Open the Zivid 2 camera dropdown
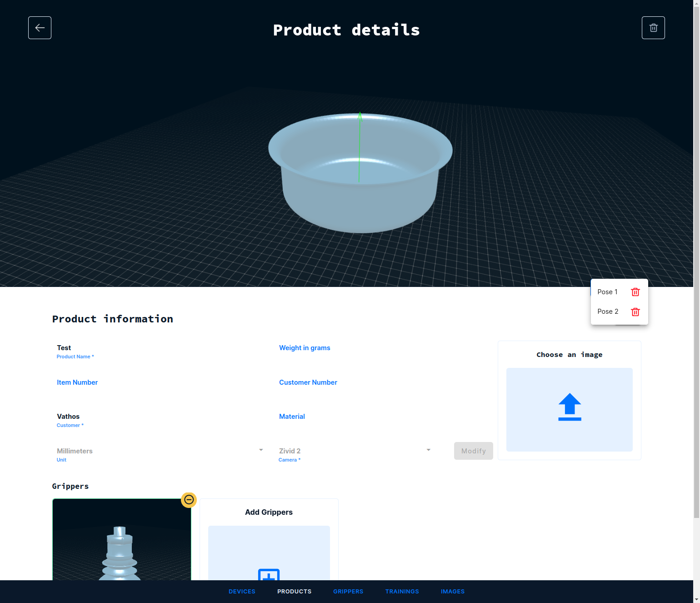 tap(355, 451)
